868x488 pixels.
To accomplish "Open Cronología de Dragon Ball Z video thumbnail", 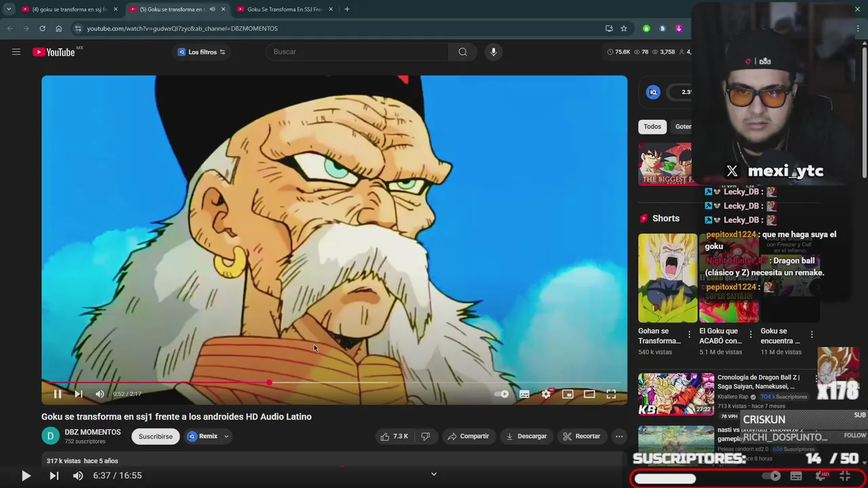I will point(676,394).
